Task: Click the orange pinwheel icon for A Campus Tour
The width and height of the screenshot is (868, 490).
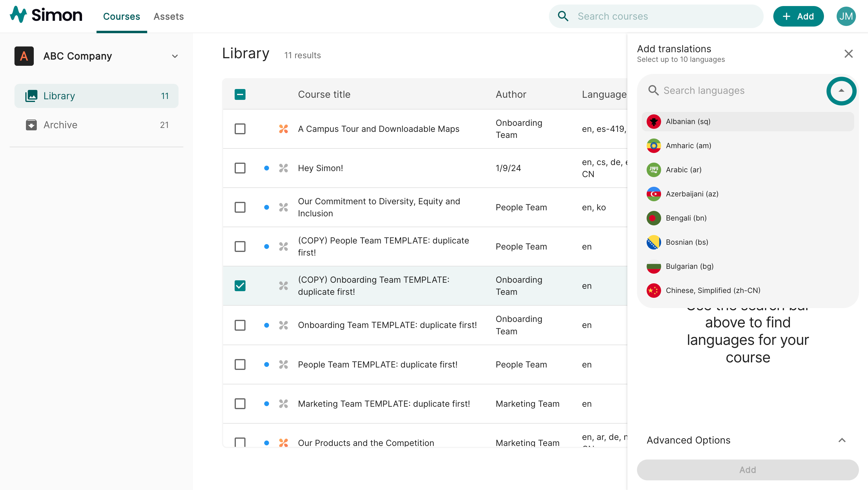Action: tap(284, 129)
